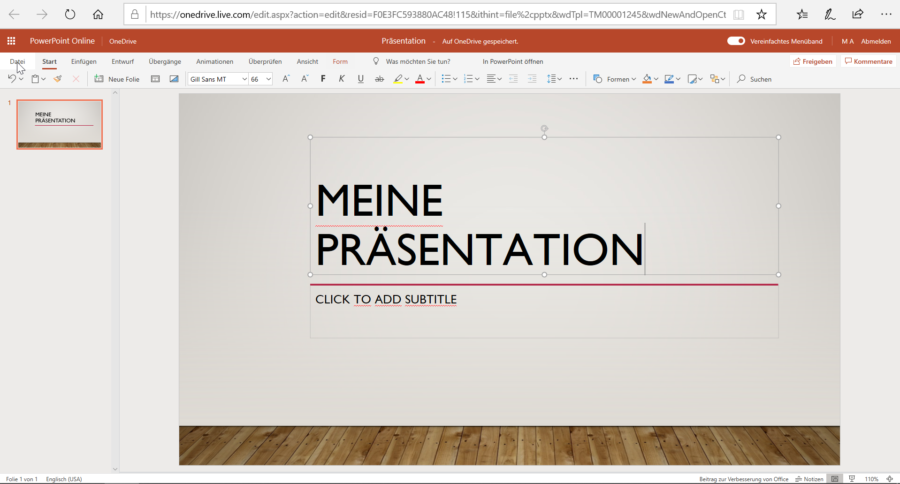Click the Freigeben share button
900x484 pixels.
pos(812,62)
